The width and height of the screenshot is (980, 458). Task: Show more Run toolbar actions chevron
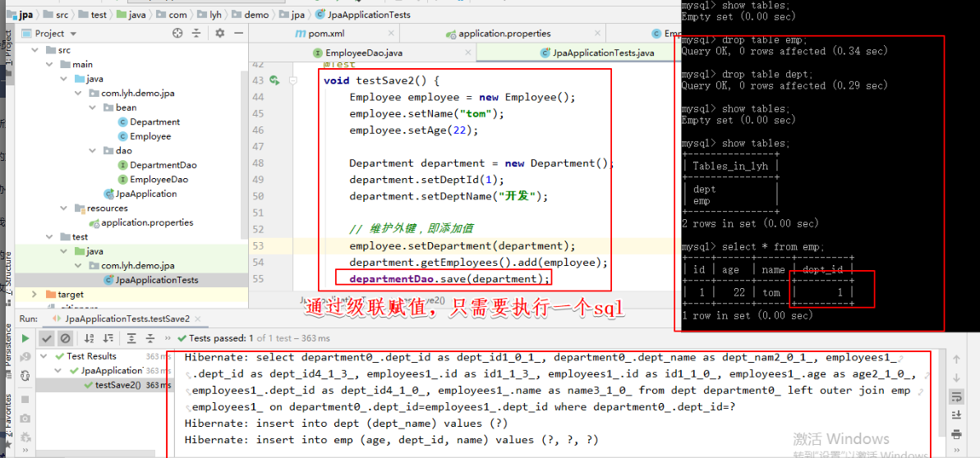coord(169,338)
